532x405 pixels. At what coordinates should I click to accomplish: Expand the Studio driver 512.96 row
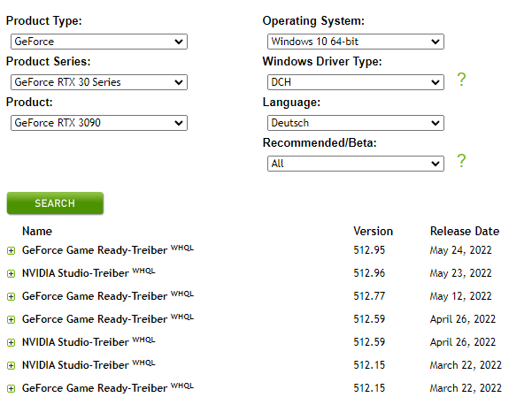pyautogui.click(x=12, y=274)
